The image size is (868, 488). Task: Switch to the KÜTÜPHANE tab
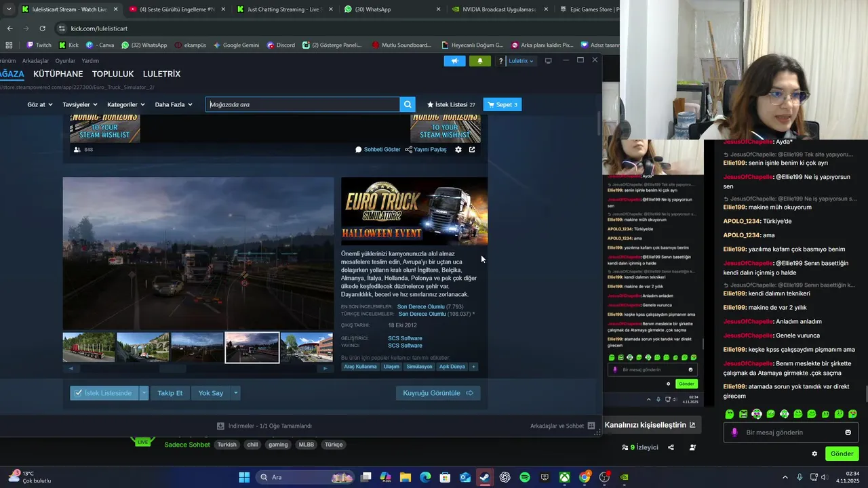coord(58,74)
